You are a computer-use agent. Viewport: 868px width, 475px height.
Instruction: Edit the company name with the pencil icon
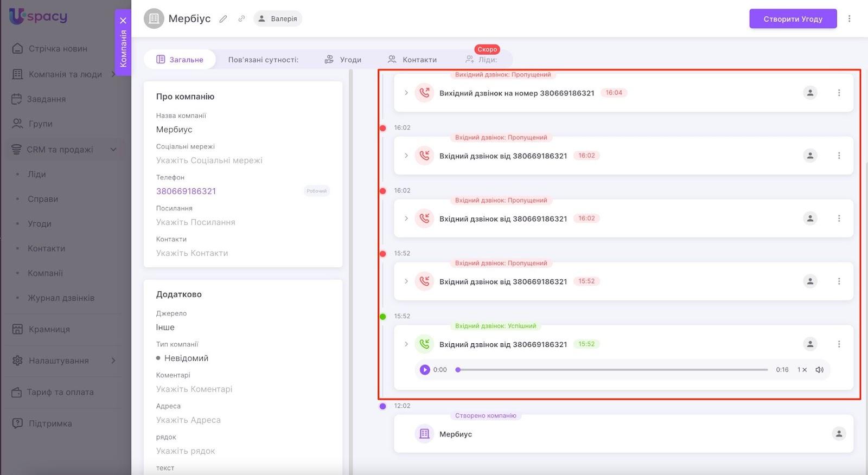click(223, 19)
